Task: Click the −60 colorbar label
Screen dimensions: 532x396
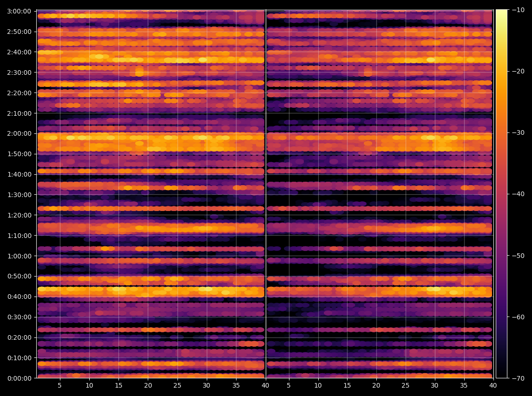Action: [518, 317]
